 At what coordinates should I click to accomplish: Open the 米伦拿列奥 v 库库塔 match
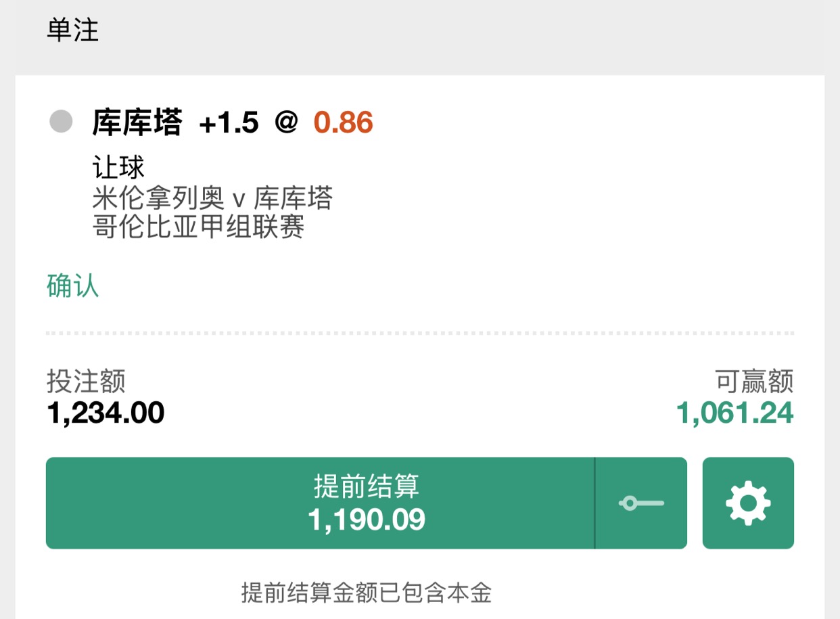tap(212, 198)
